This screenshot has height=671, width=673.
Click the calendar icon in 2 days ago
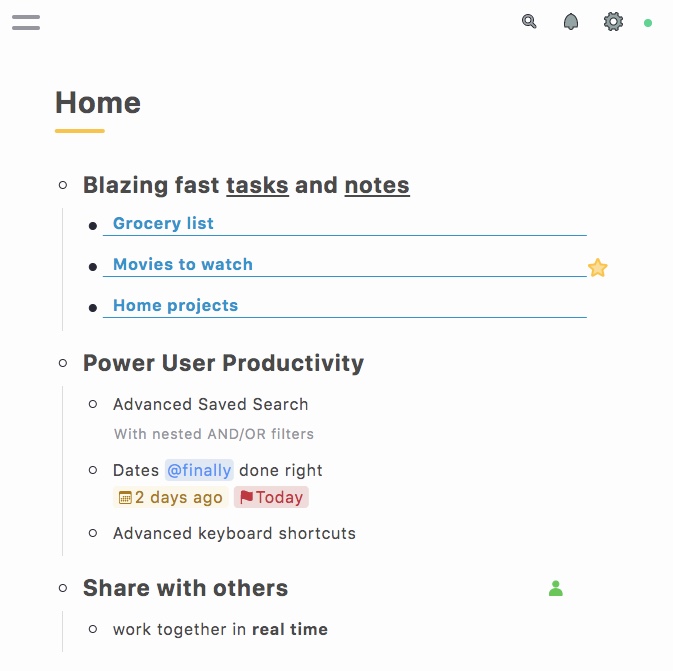pos(125,497)
